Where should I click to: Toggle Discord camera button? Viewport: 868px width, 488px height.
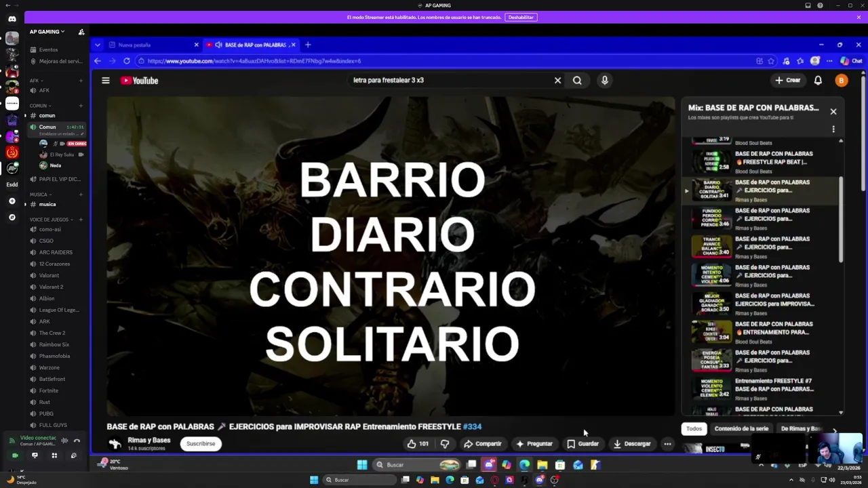pos(15,455)
